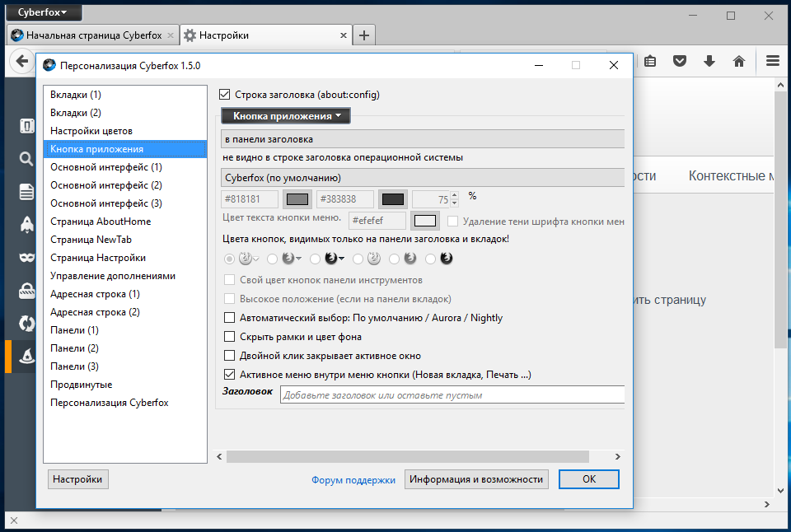
Task: Select Настройки цветов in the category list
Action: coord(125,131)
